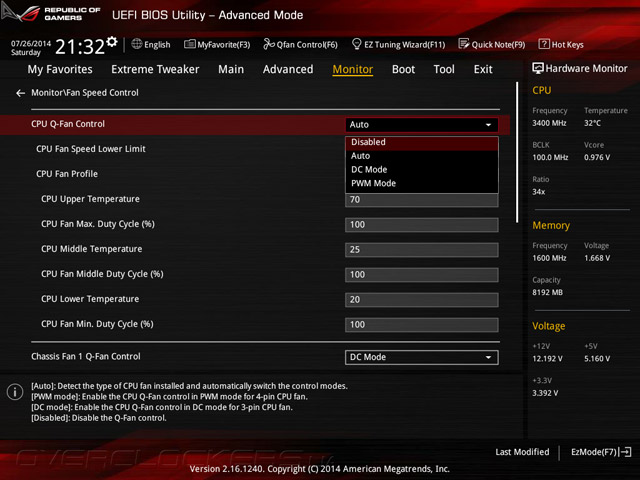Click the Qfan Control fan icon
The width and height of the screenshot is (640, 480).
click(x=269, y=44)
